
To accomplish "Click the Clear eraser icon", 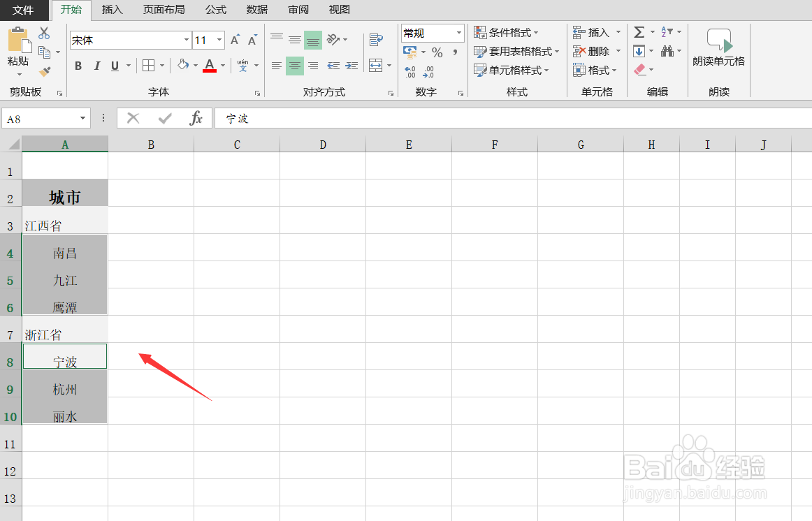I will (640, 69).
